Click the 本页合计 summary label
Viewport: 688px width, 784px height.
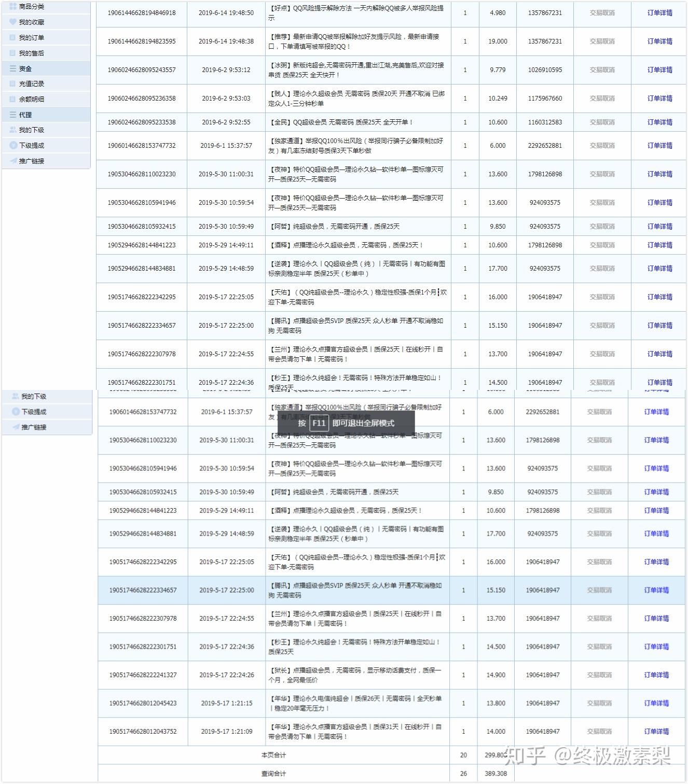coord(273,755)
